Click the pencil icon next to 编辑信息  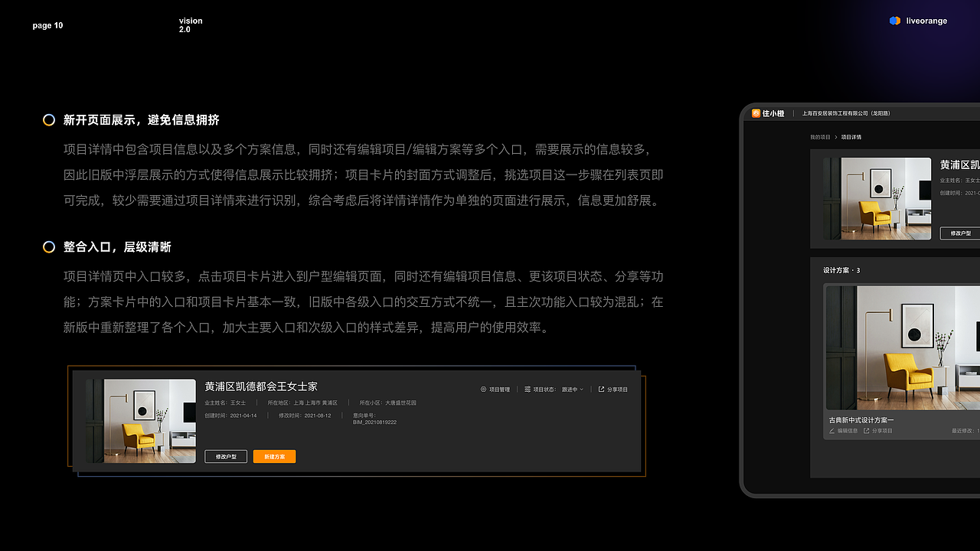click(x=832, y=430)
